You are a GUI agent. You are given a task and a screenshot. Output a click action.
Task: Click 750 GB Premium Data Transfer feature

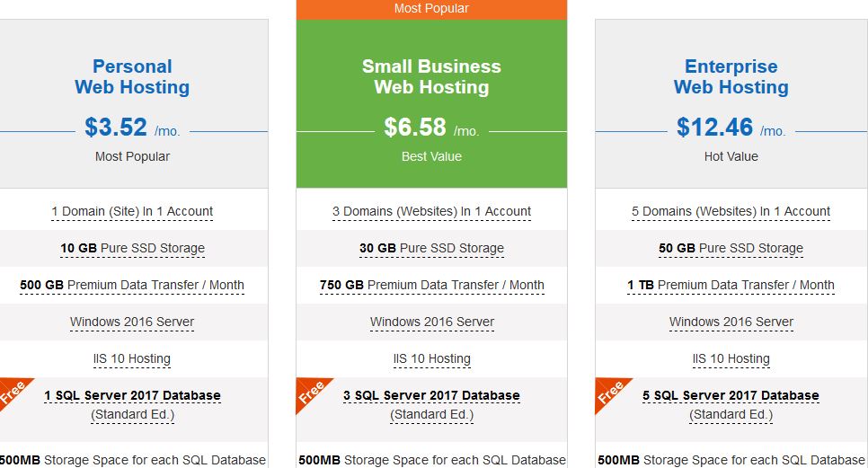click(431, 285)
